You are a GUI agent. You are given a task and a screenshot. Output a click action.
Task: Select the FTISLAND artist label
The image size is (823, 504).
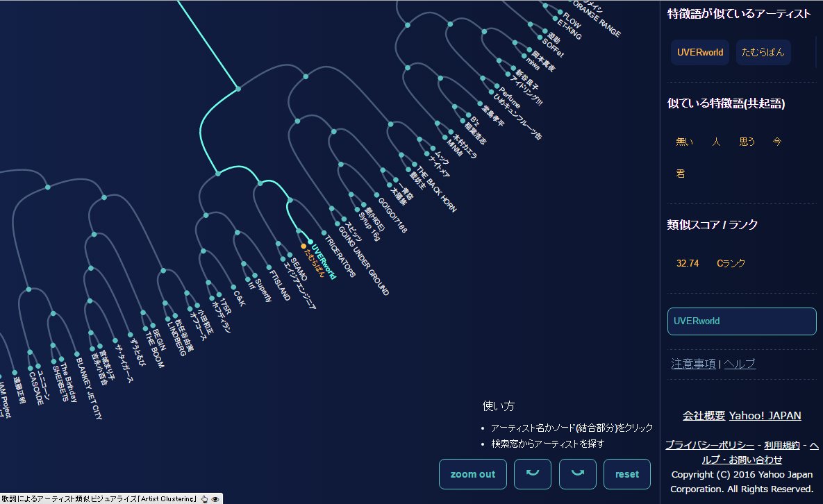pos(280,285)
